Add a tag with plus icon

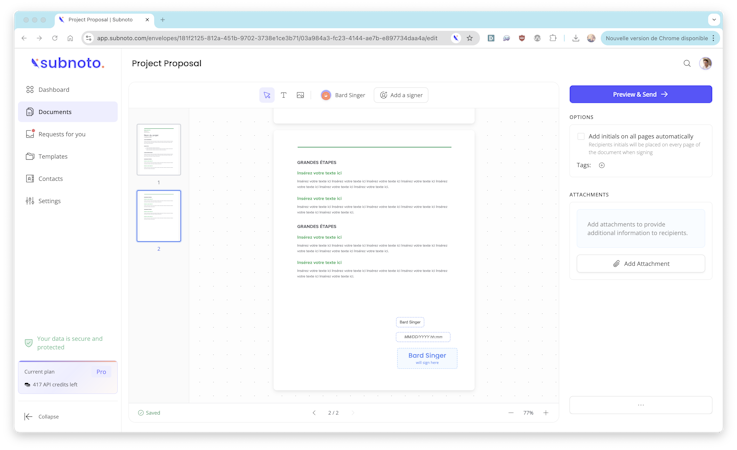click(x=602, y=165)
